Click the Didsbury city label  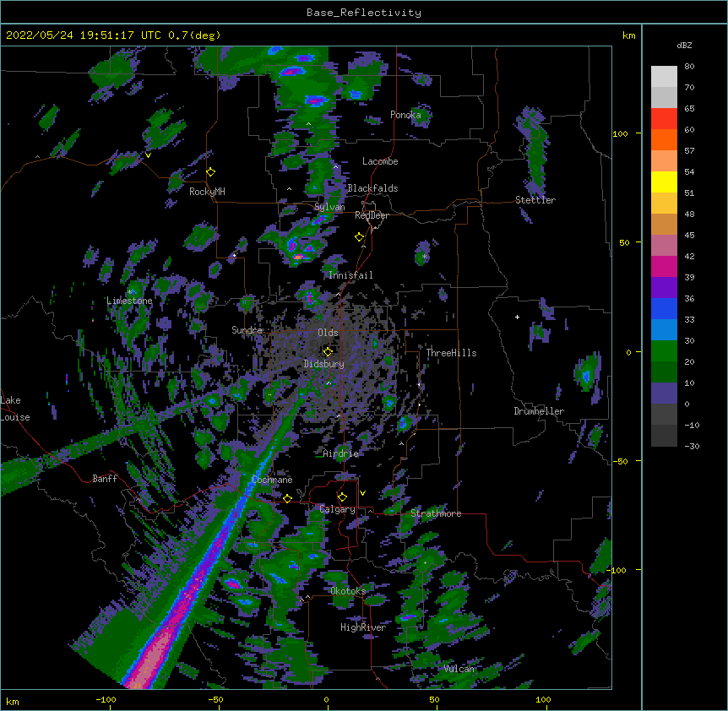click(x=324, y=364)
